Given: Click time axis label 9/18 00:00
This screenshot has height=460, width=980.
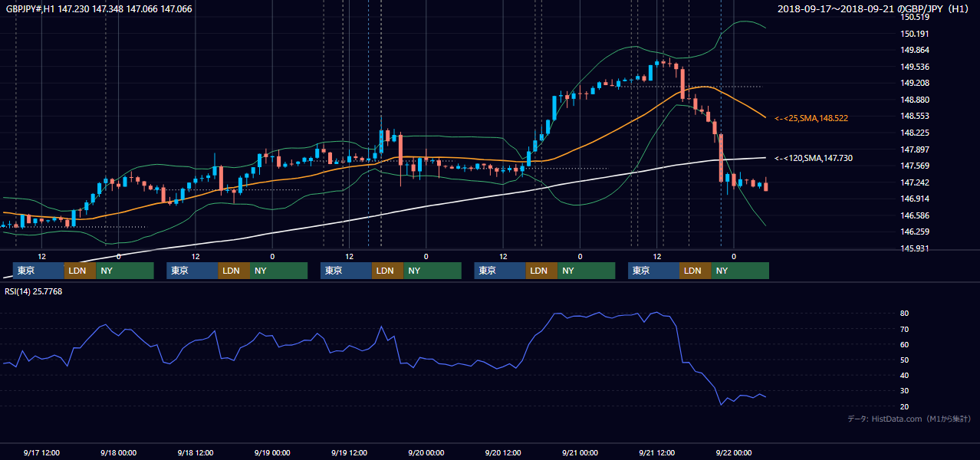Looking at the screenshot, I should tap(118, 453).
